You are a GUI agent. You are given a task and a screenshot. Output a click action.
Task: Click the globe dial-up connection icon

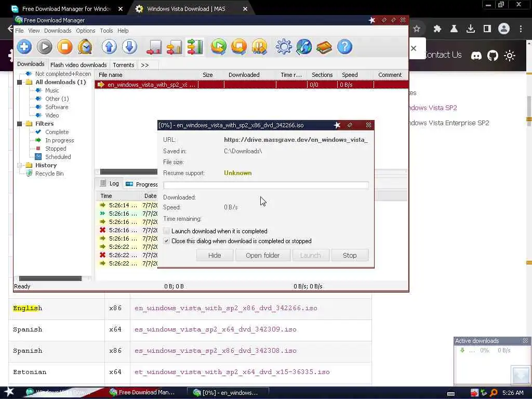point(304,46)
